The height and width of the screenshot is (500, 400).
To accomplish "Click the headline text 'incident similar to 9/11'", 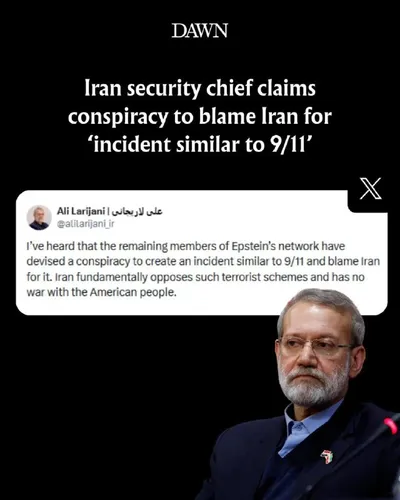I will (x=200, y=144).
